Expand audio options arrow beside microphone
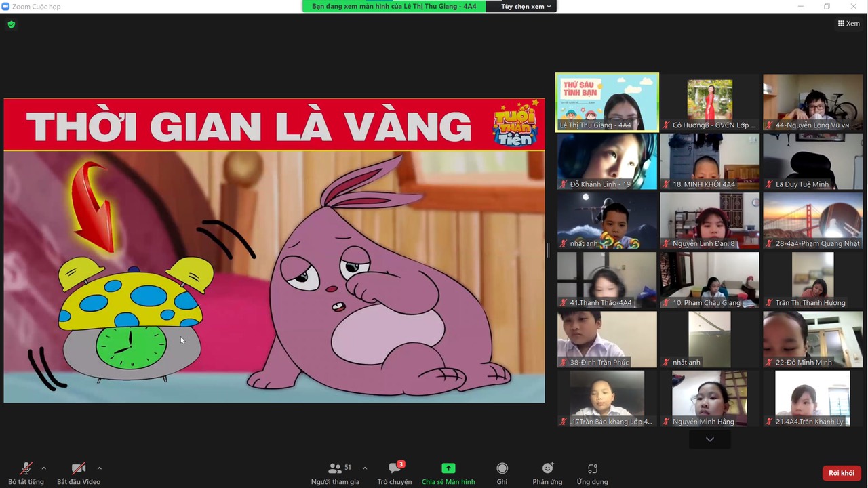Viewport: 868px width, 488px height. pos(44,468)
